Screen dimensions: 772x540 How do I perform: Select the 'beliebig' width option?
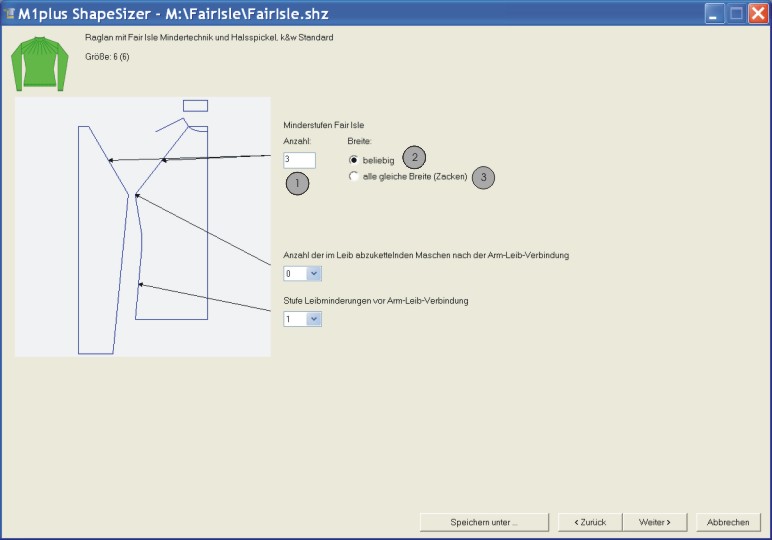pos(354,160)
